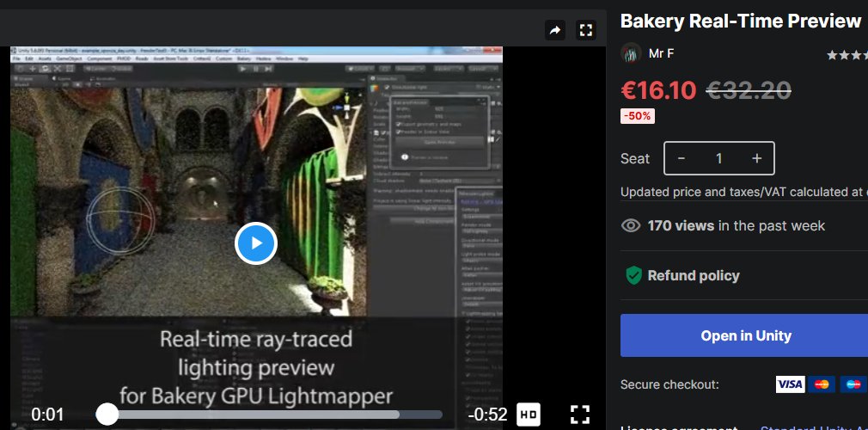Open the Mr F publisher avatar
868x430 pixels.
(631, 53)
